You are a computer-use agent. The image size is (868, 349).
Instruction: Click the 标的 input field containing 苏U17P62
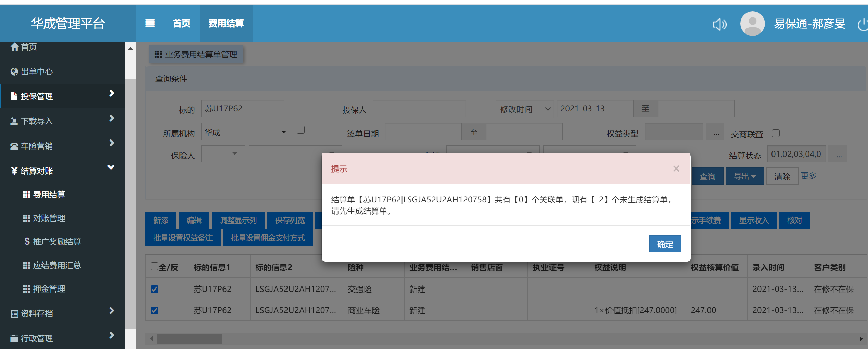(x=243, y=108)
